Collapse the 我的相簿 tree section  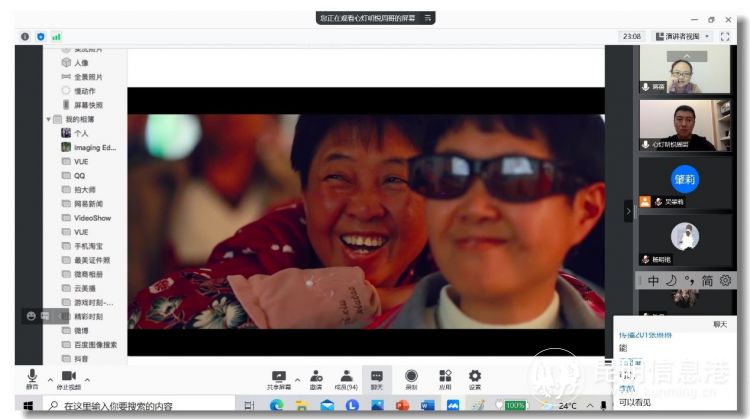48,119
